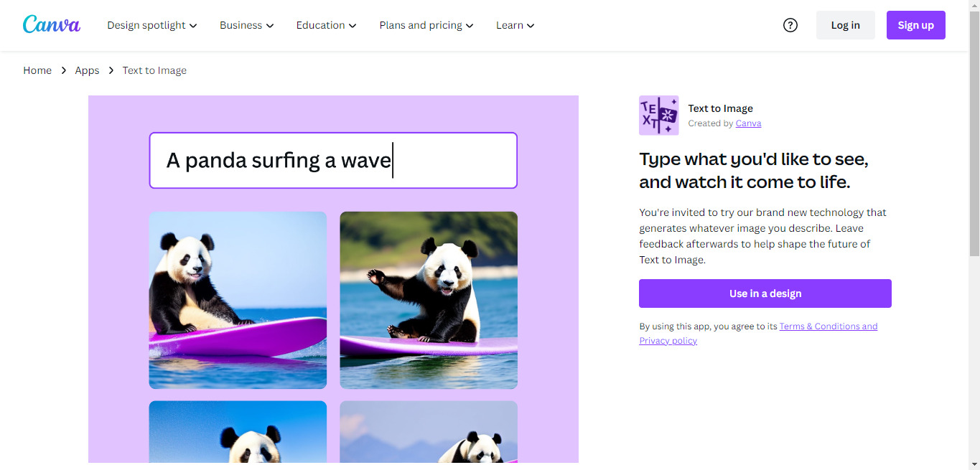This screenshot has height=470, width=980.
Task: Click the chevron after Home breadcrumb
Action: (63, 70)
